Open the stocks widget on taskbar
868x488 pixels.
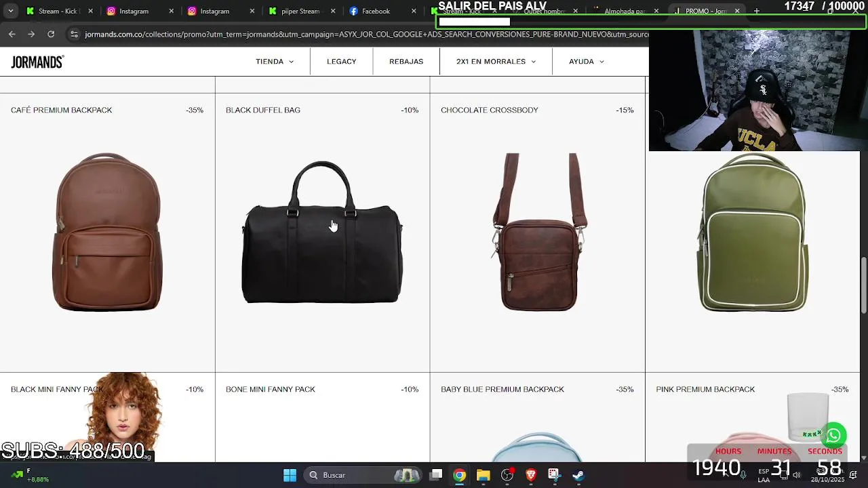coord(28,475)
